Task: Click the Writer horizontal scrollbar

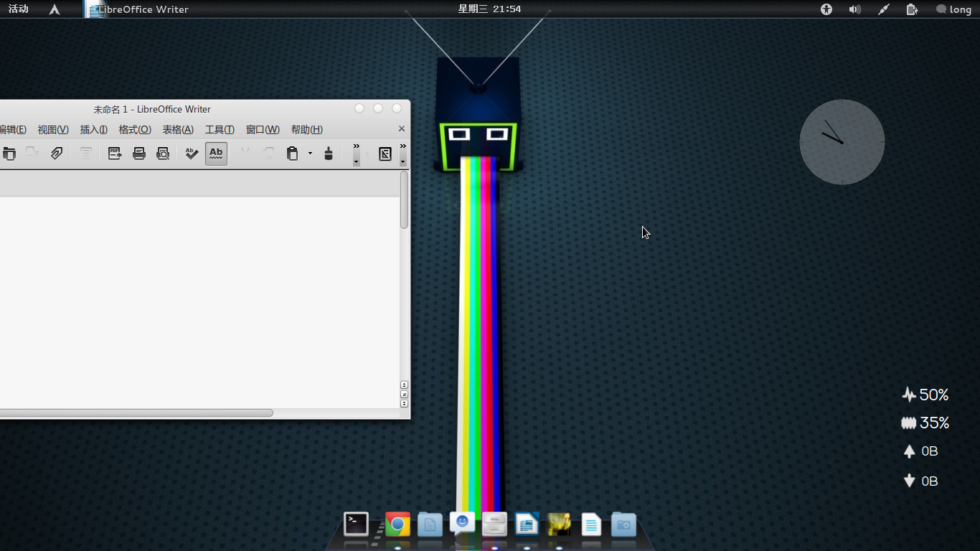Action: coord(136,413)
